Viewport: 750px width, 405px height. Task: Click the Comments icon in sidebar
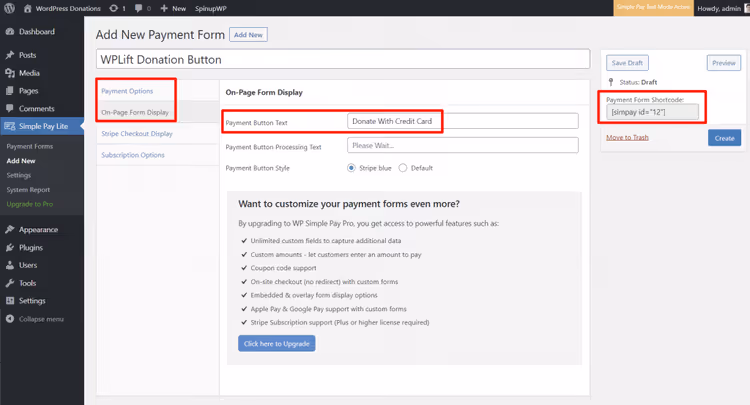[10, 109]
